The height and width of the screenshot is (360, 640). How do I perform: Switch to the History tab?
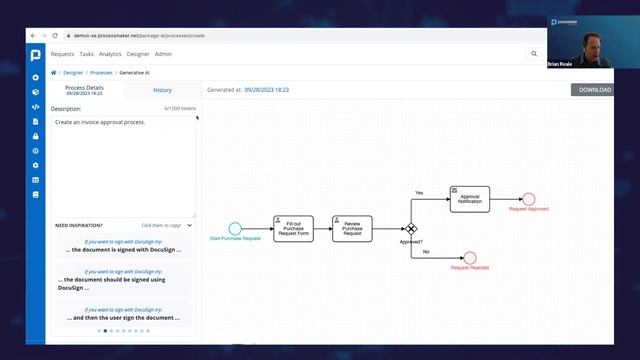click(x=162, y=90)
